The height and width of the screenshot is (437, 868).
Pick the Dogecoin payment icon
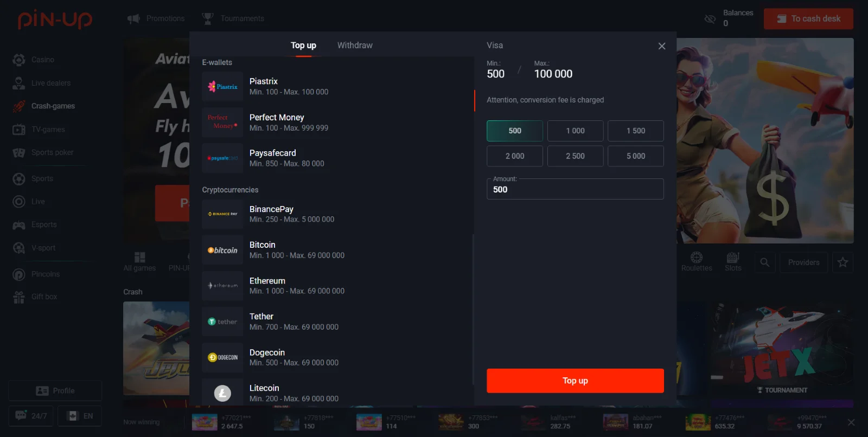click(222, 357)
